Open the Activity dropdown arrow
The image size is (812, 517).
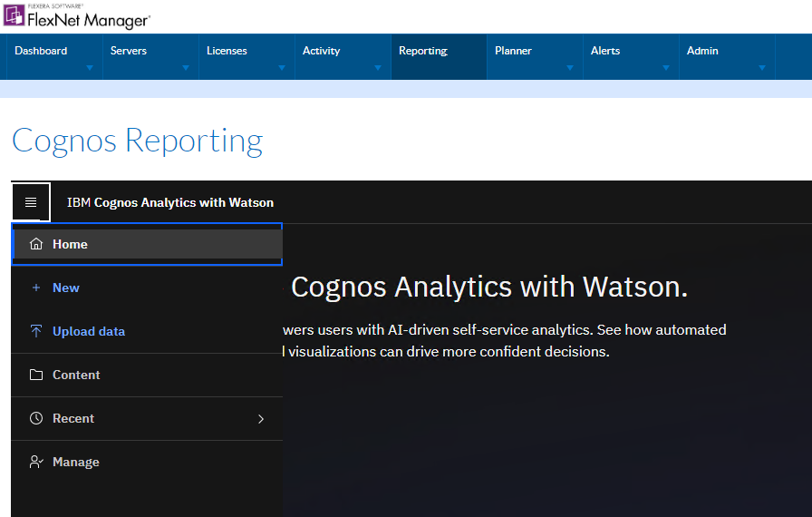click(378, 68)
